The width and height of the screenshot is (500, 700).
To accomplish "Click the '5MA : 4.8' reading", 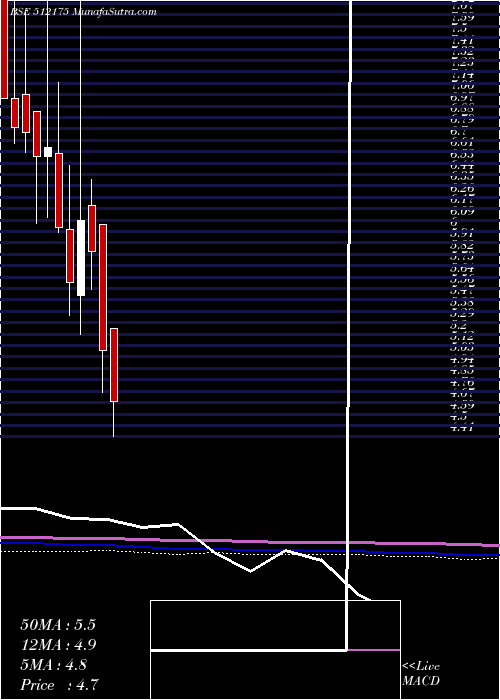I will click(x=54, y=665).
